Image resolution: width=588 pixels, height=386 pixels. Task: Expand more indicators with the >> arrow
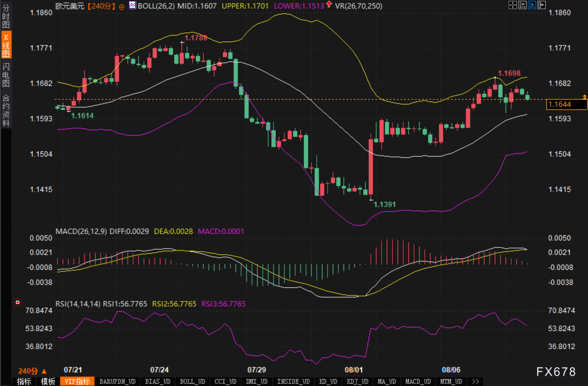pos(475,381)
